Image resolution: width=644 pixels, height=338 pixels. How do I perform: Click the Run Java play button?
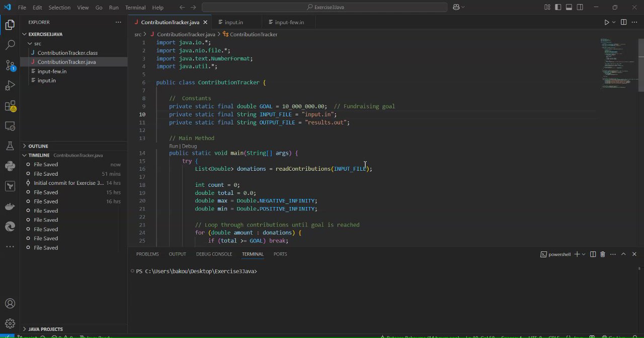coord(606,22)
